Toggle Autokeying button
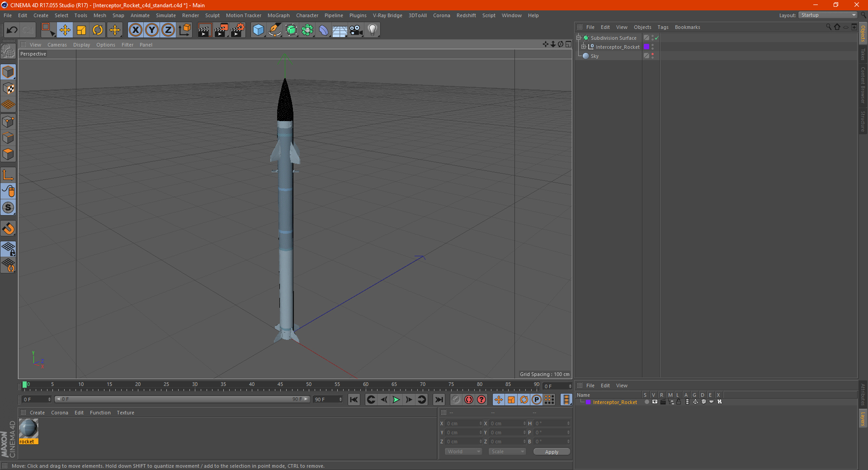 (x=469, y=399)
